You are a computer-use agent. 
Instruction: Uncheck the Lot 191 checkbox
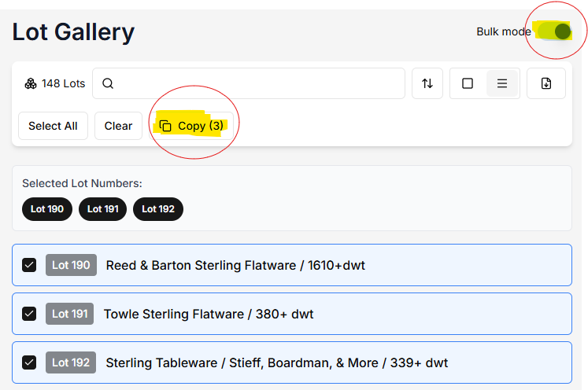tap(29, 314)
